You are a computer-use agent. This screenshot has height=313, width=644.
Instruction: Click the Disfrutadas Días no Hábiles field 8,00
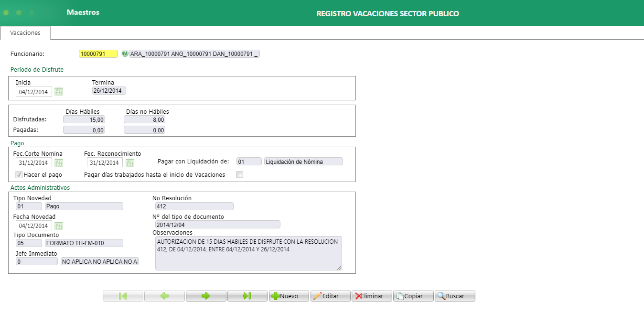click(144, 119)
